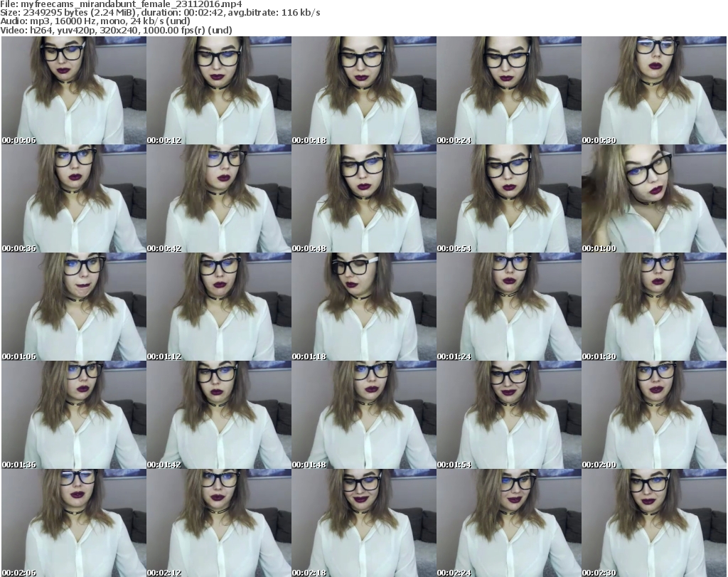Choose the thumbnail marked 00:01:12
Image resolution: width=728 pixels, height=577 pixels.
click(219, 307)
